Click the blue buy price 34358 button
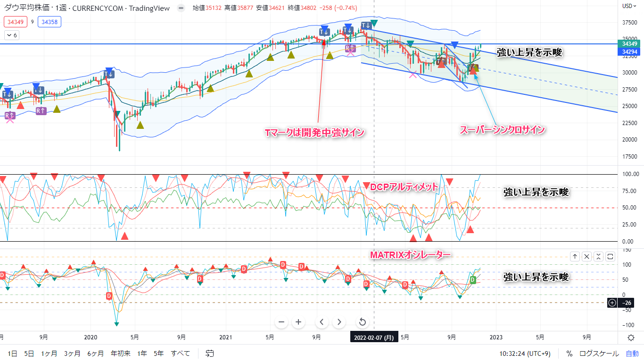Screen dimensions: 644x362 point(50,22)
